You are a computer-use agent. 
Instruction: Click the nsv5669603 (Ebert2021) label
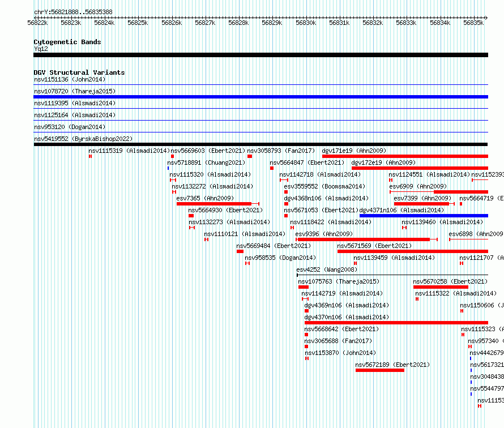click(208, 151)
